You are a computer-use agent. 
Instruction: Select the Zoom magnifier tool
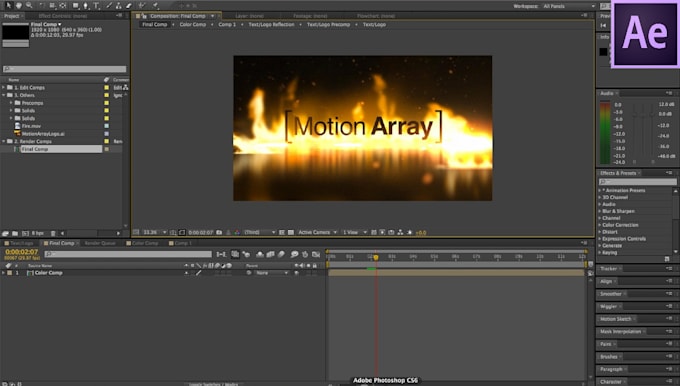pyautogui.click(x=29, y=5)
